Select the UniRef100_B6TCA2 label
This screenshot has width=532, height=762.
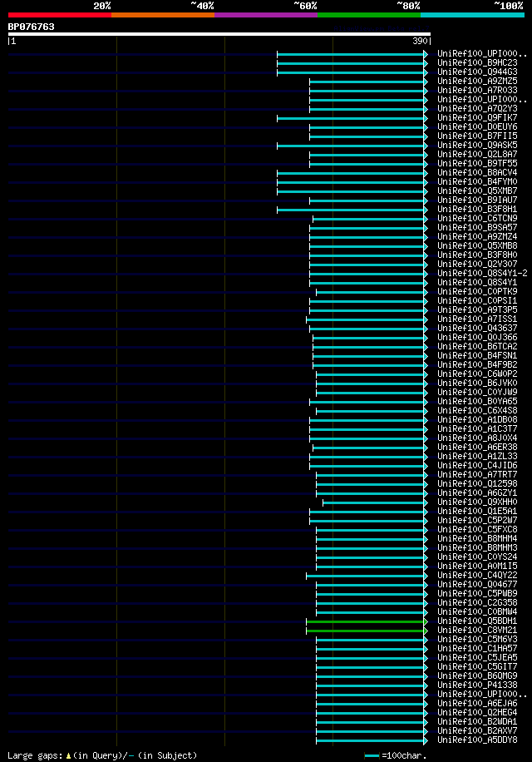click(477, 347)
